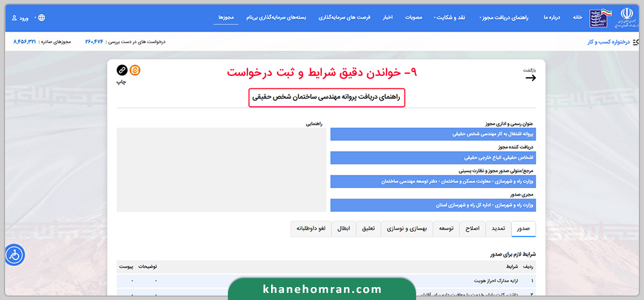Screen dimensions: 644x300
Task: Click the ردیف column header
Action: [x=529, y=267]
